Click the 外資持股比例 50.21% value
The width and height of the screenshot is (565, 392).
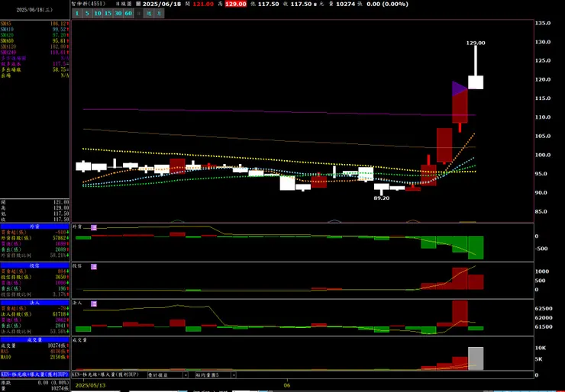click(x=59, y=255)
